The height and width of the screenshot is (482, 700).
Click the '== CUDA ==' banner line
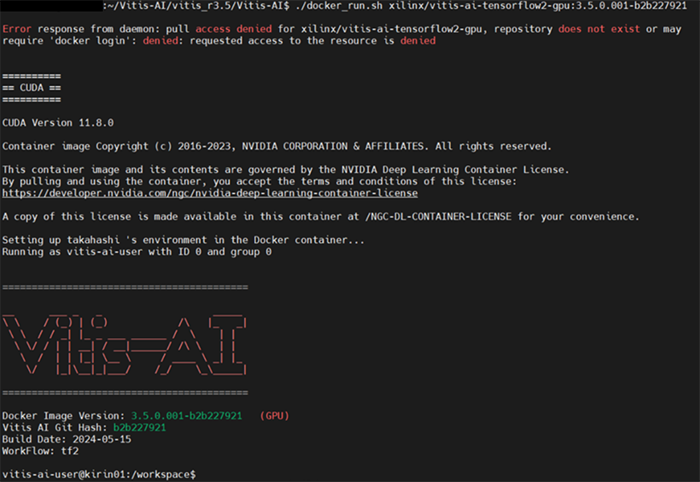31,87
